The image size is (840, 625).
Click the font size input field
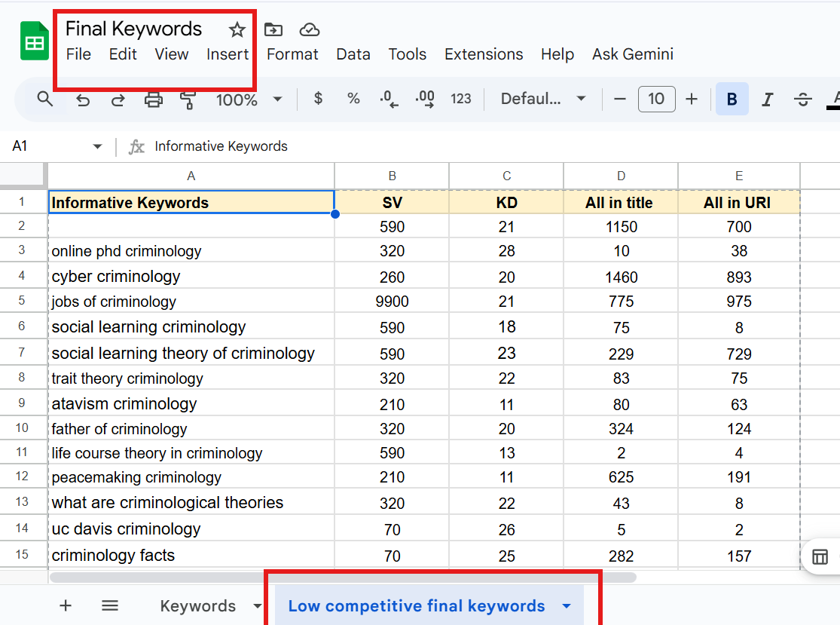[x=656, y=100]
